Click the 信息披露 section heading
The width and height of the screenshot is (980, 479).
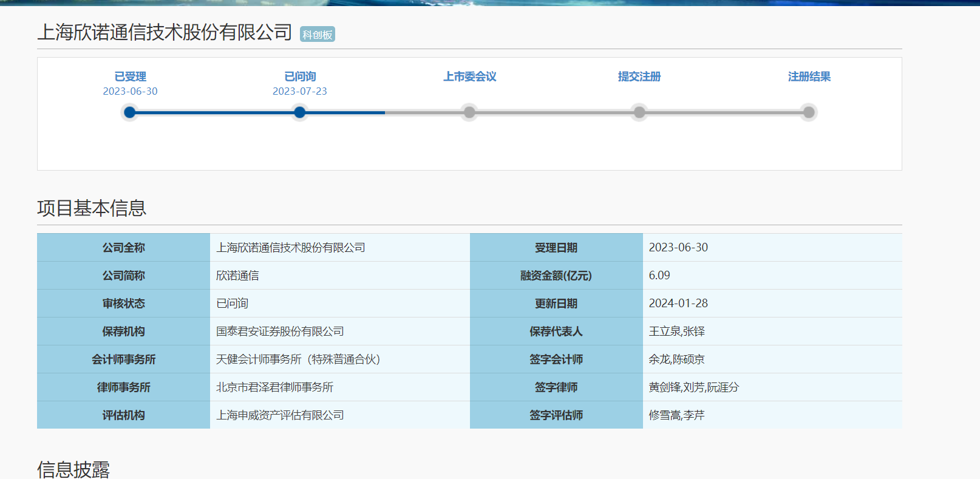click(73, 469)
